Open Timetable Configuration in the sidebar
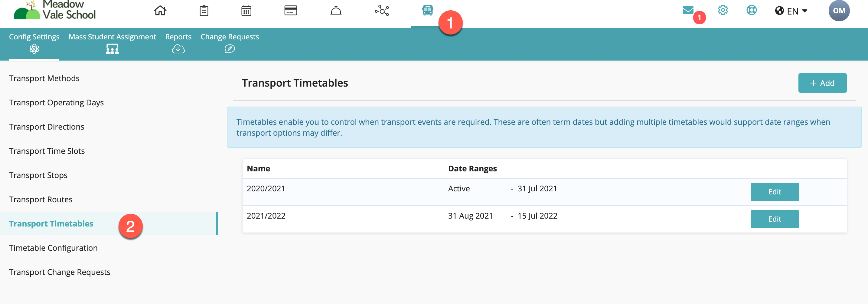The width and height of the screenshot is (868, 304). tap(53, 248)
